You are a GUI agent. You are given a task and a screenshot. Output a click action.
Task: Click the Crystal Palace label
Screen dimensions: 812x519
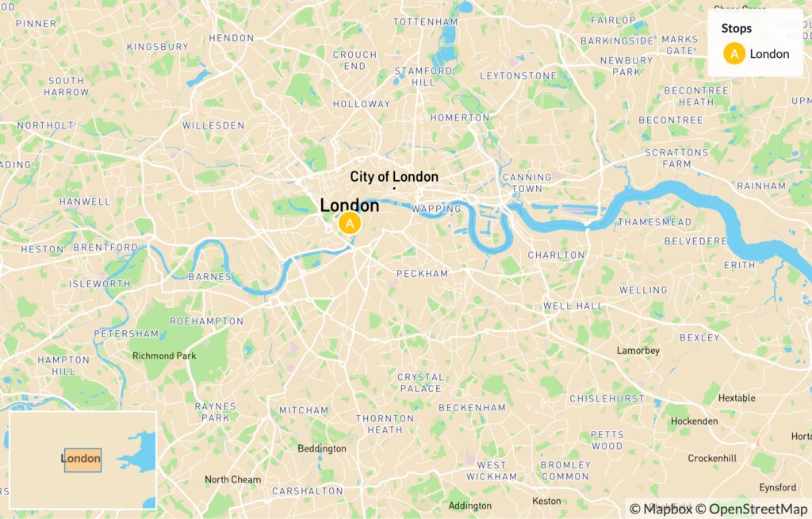coord(420,383)
